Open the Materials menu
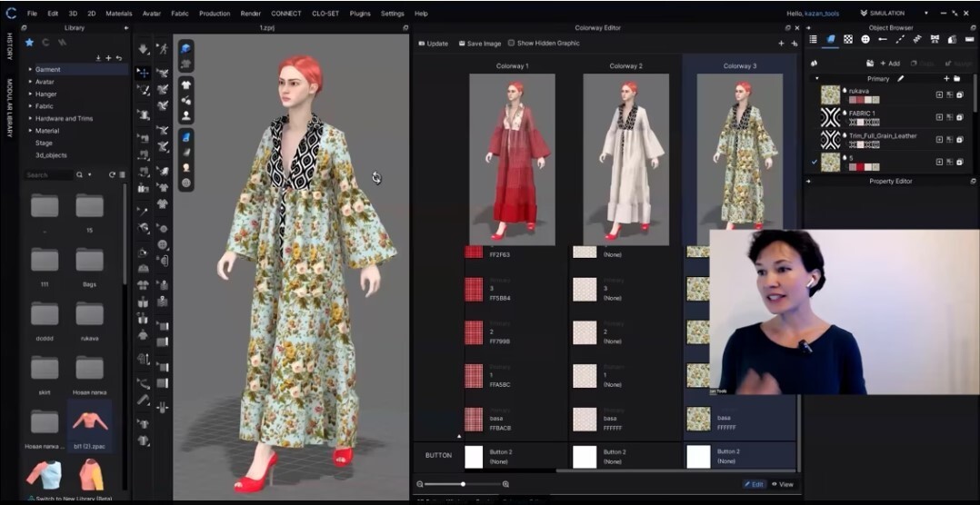 pos(118,14)
